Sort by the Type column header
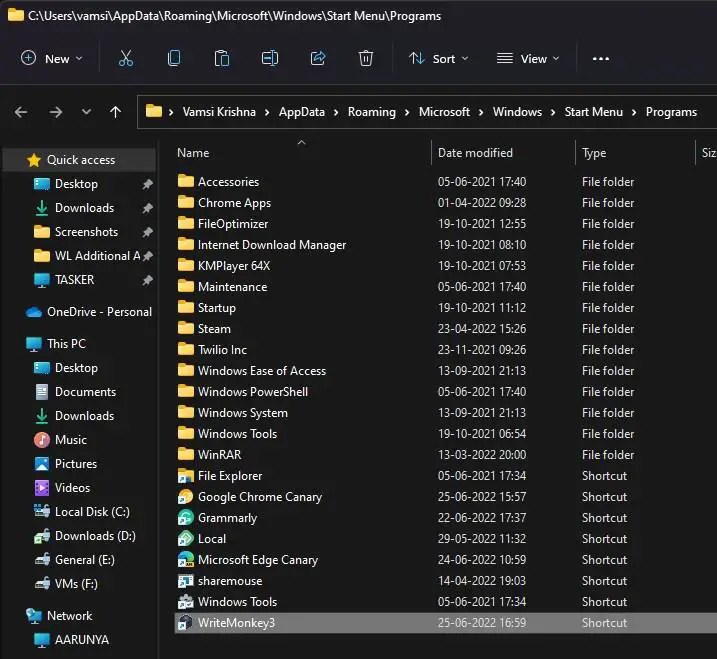Viewport: 717px width, 659px height. 594,153
